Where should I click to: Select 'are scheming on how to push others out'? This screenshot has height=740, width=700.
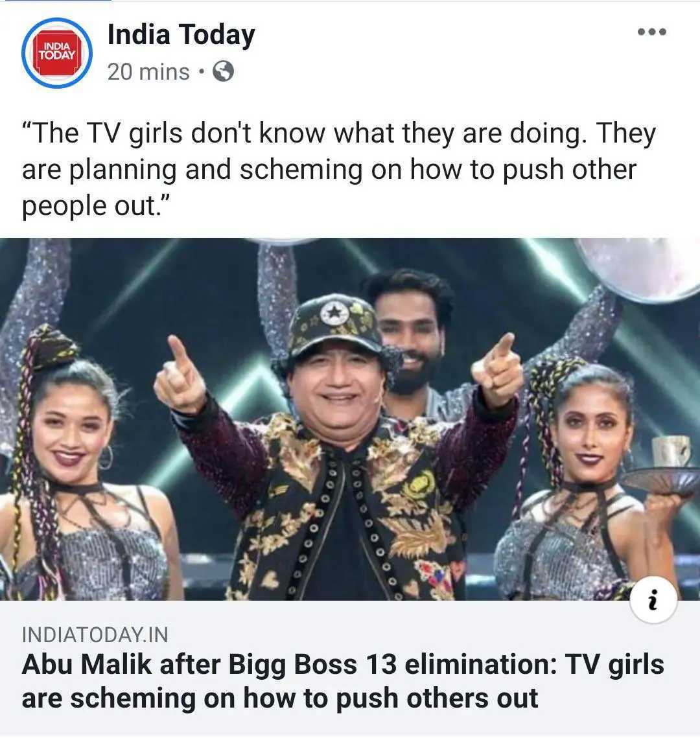(280, 699)
